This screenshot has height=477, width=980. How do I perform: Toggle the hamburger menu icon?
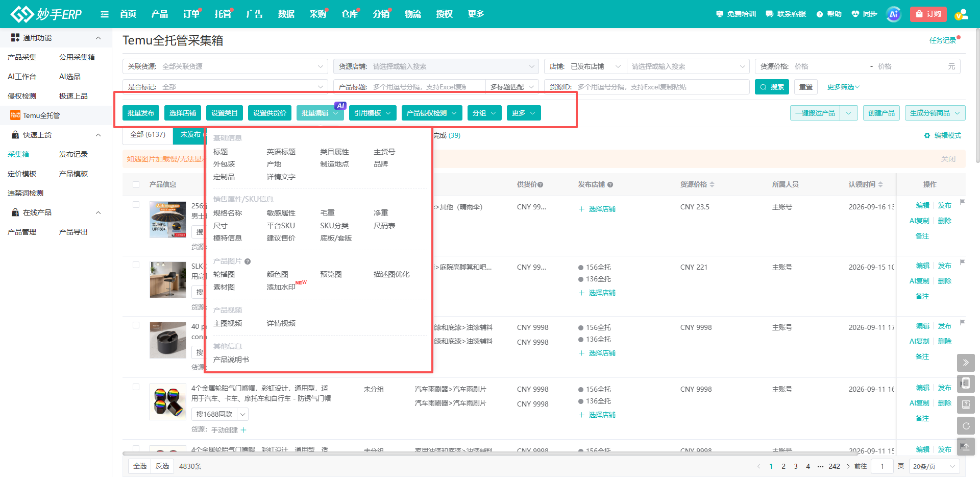[x=105, y=14]
